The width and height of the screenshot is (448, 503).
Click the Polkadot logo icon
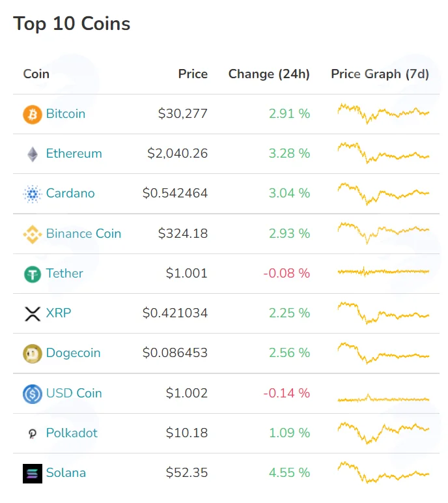(x=33, y=434)
